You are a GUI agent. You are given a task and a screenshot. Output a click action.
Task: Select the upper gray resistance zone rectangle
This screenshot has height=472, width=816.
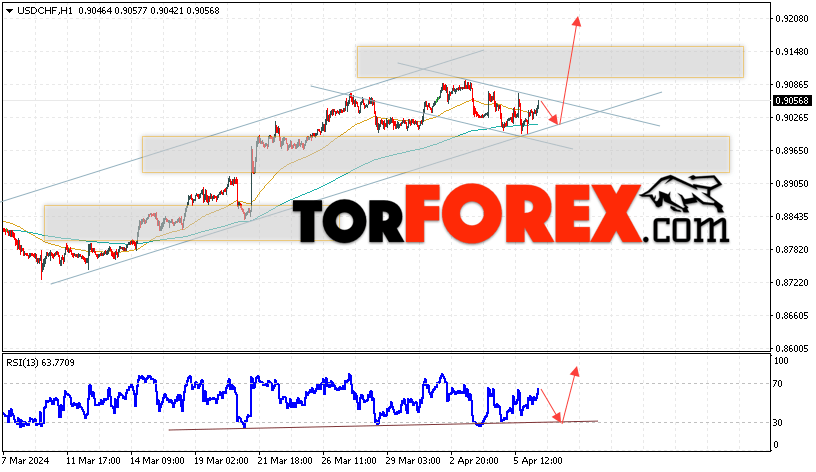pos(550,62)
